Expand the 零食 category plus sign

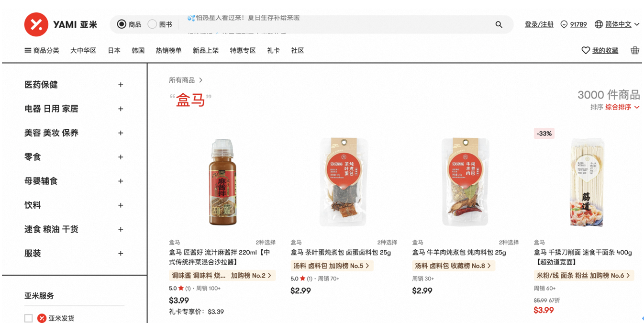[121, 157]
